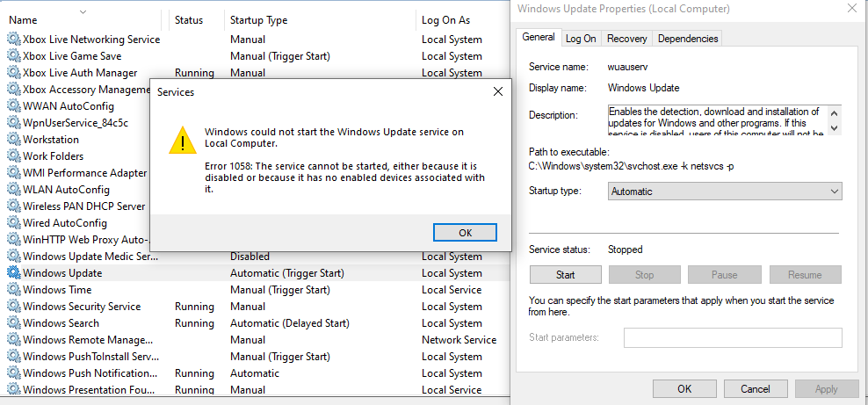Sort by the Startup Type column header
The image size is (868, 405).
(x=258, y=20)
